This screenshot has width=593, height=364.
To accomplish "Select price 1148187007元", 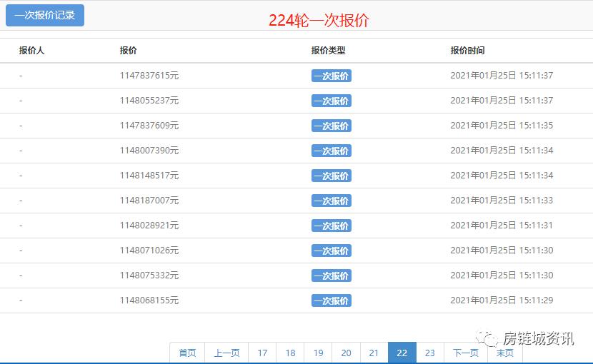I will [149, 201].
